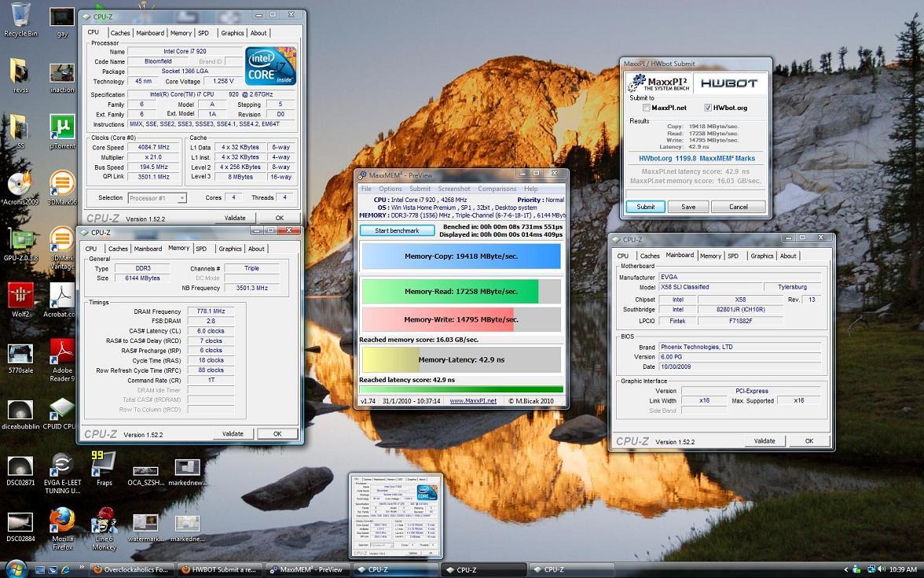
Task: Open the volume icon in the system tray
Action: (882, 569)
